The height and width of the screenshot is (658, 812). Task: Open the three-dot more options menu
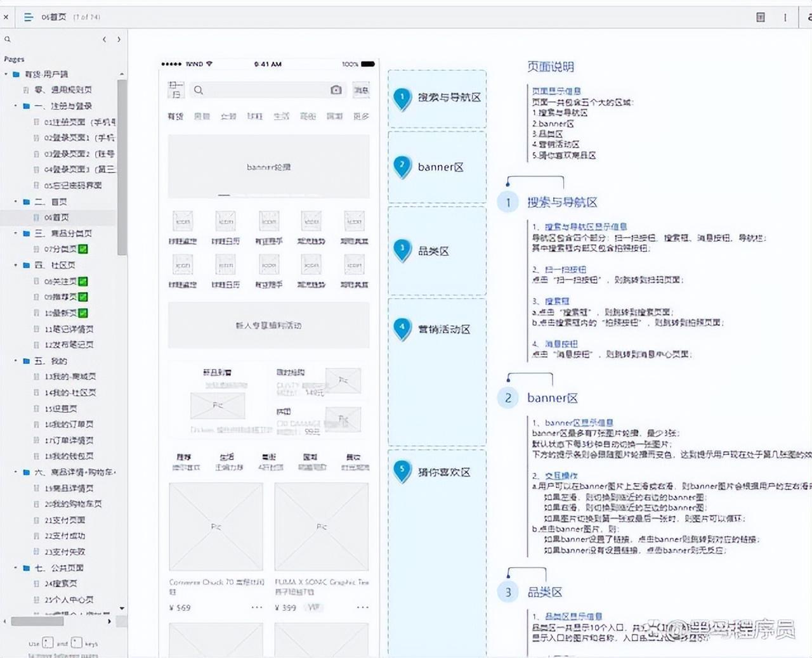point(785,17)
